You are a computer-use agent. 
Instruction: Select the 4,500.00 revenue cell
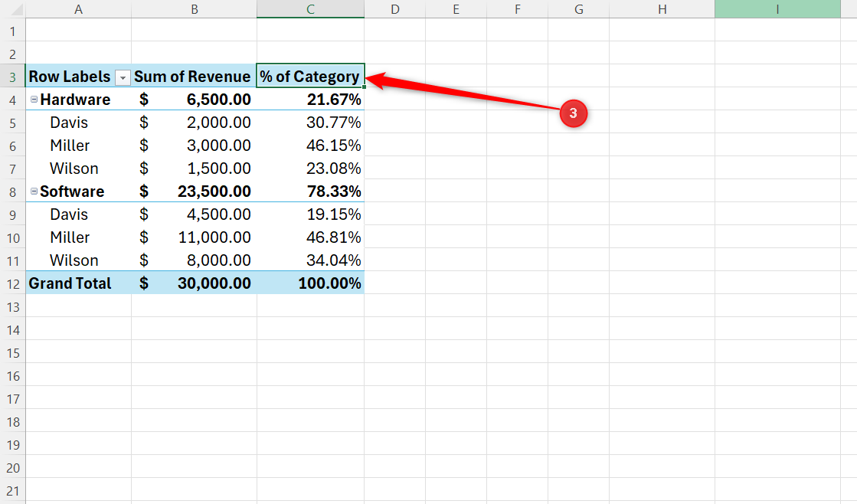pos(194,214)
